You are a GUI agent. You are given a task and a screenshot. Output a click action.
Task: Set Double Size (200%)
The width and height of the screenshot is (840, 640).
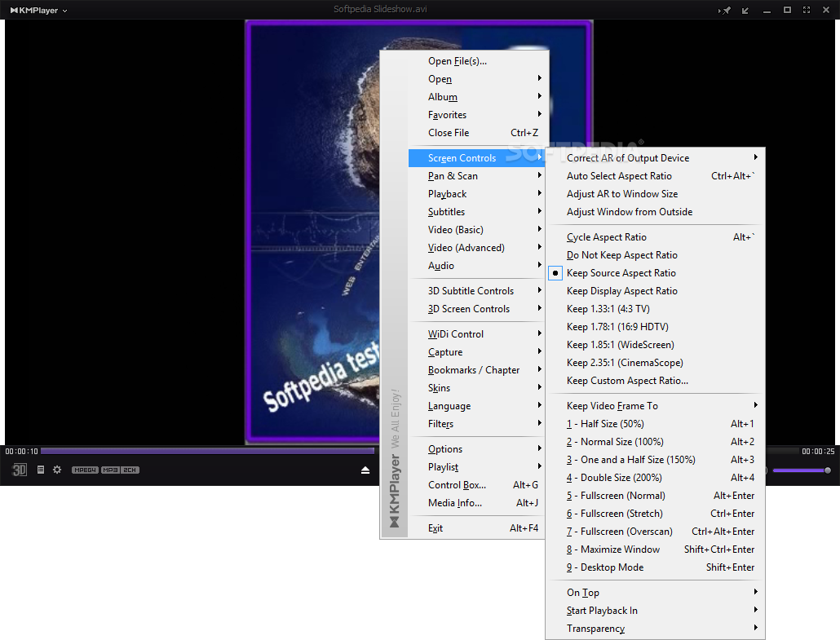click(655, 478)
